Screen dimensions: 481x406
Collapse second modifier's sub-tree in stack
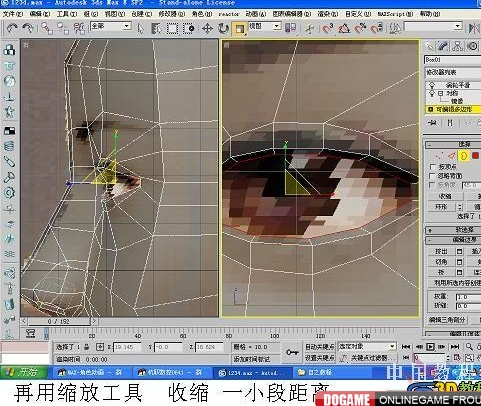[441, 93]
